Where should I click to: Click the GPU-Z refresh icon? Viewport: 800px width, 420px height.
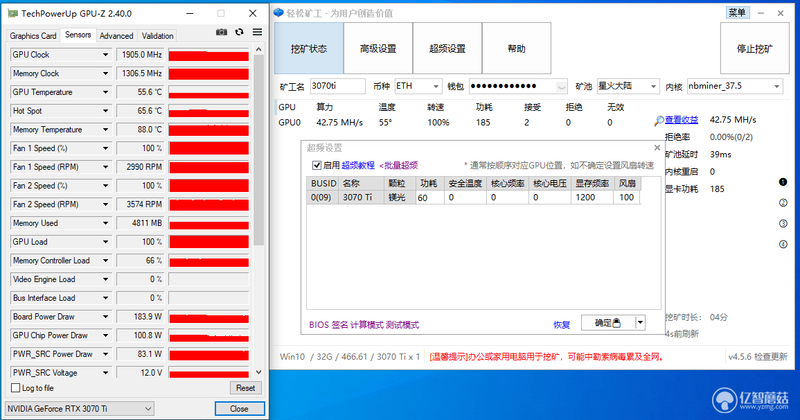[x=239, y=32]
